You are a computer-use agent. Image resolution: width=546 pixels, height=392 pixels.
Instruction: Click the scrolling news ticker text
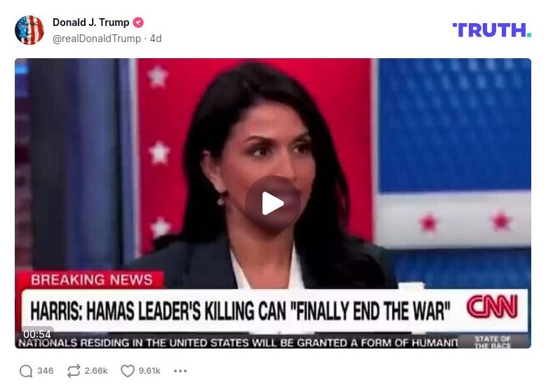238,343
